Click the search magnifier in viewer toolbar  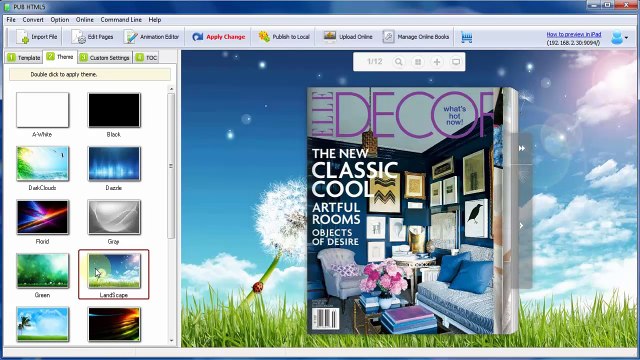click(x=398, y=62)
